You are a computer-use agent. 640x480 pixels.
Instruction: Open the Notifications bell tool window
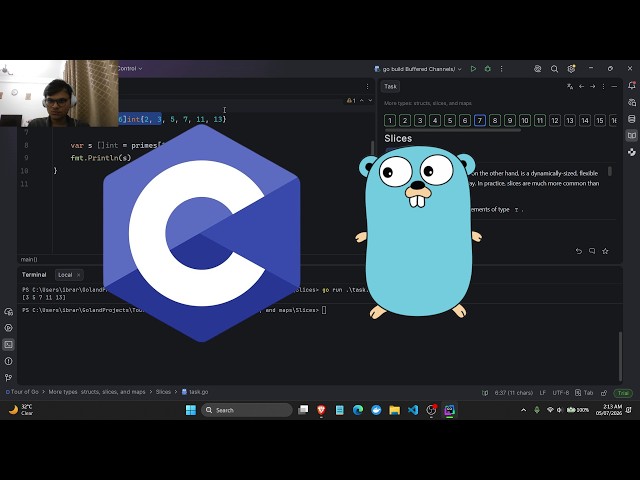(x=632, y=85)
